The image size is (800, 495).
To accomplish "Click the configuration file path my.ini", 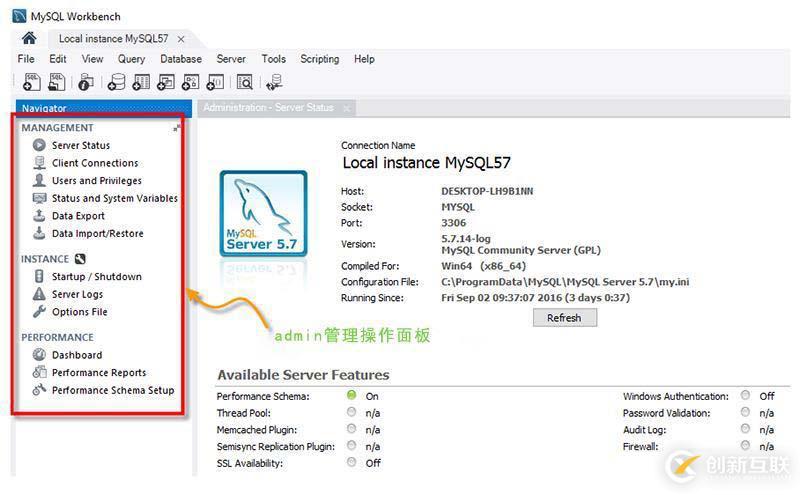I will [565, 282].
